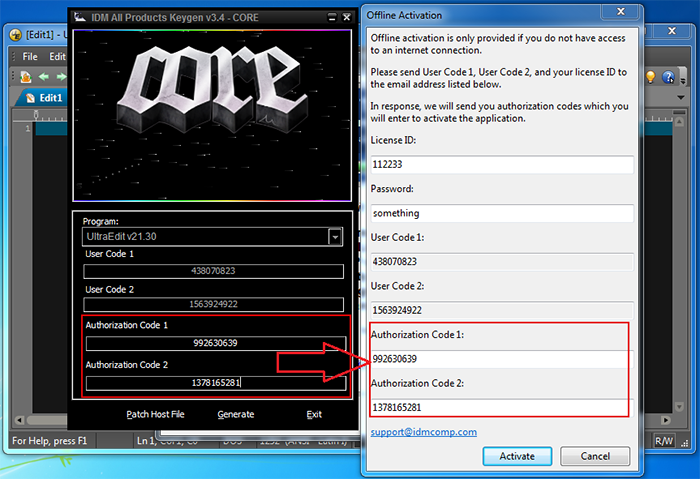Click the vertical scrollbar up arrow in UltraEdit

click(679, 122)
